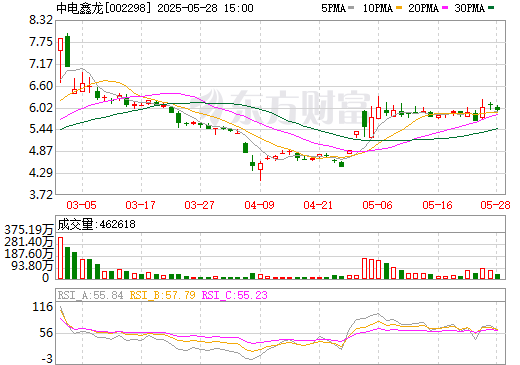Image resolution: width=520 pixels, height=365 pixels.
Task: Click the 04-09 date marker
Action: tap(259, 205)
